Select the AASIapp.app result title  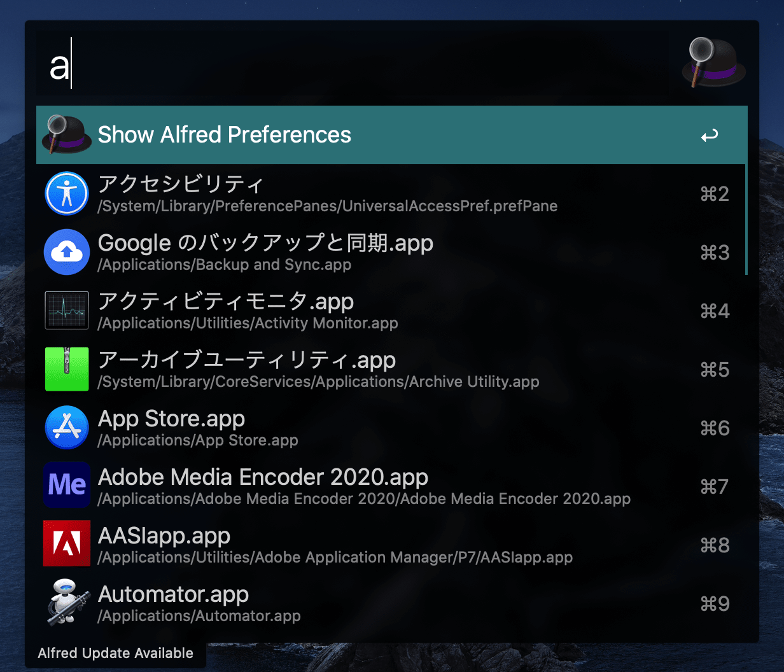click(x=164, y=536)
